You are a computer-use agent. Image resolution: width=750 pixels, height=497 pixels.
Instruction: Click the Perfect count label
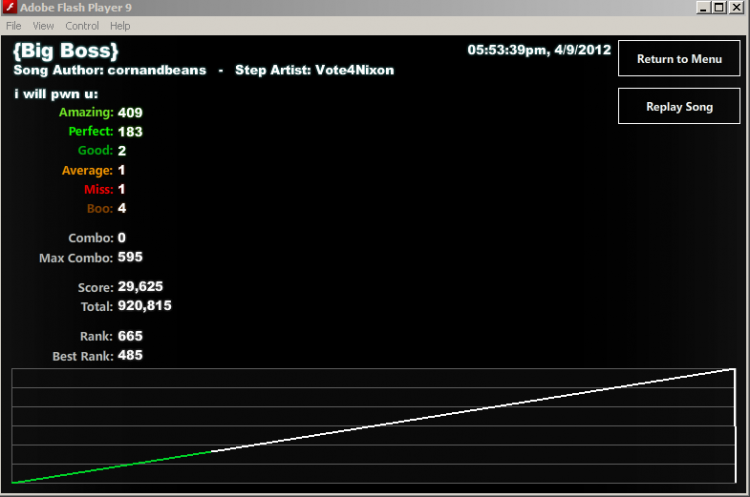(x=91, y=131)
